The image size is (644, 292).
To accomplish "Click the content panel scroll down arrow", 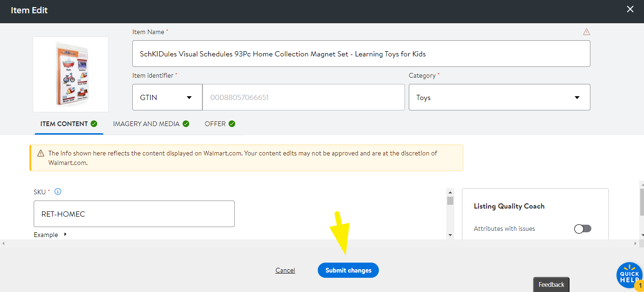I will (x=450, y=235).
